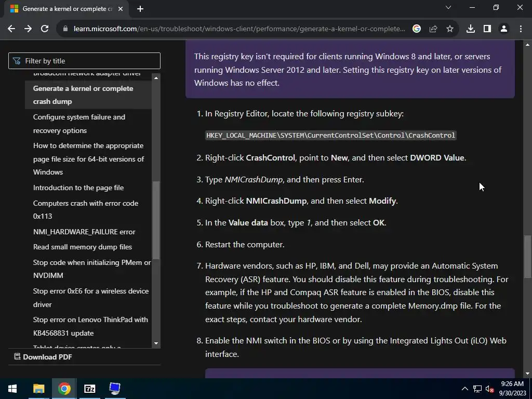The width and height of the screenshot is (532, 399).
Task: Open File Explorer from taskbar
Action: click(x=38, y=389)
